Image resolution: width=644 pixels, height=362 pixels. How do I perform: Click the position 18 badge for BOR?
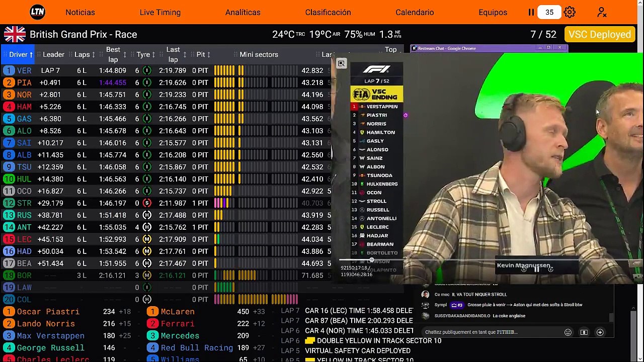(9, 276)
